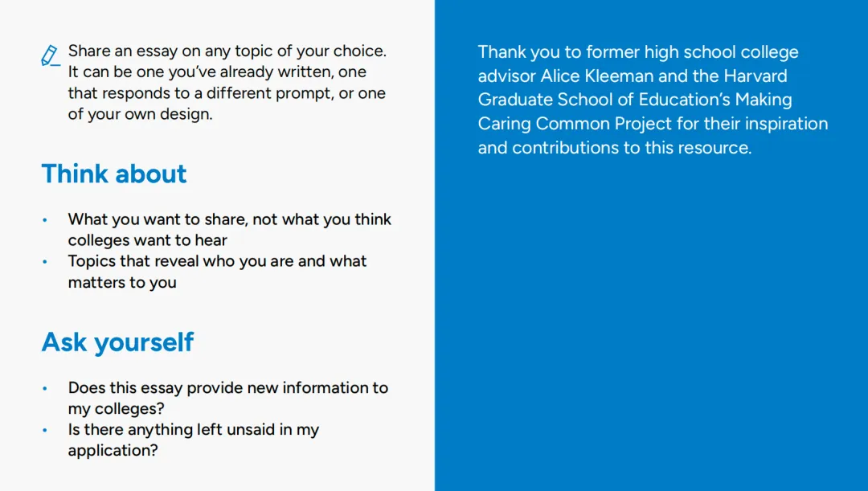Select the "Ask yourself" heading
The width and height of the screenshot is (868, 491).
pyautogui.click(x=117, y=342)
